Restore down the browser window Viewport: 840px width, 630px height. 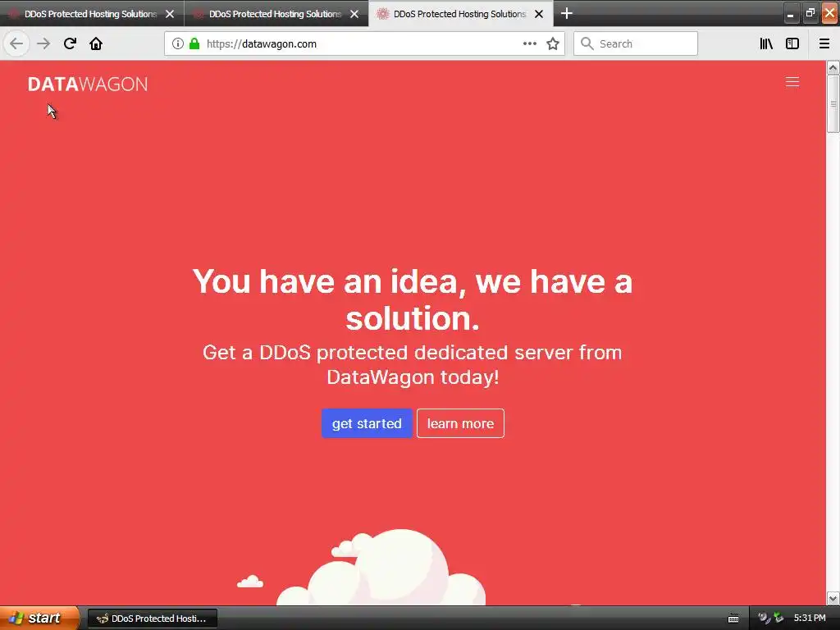(x=810, y=14)
